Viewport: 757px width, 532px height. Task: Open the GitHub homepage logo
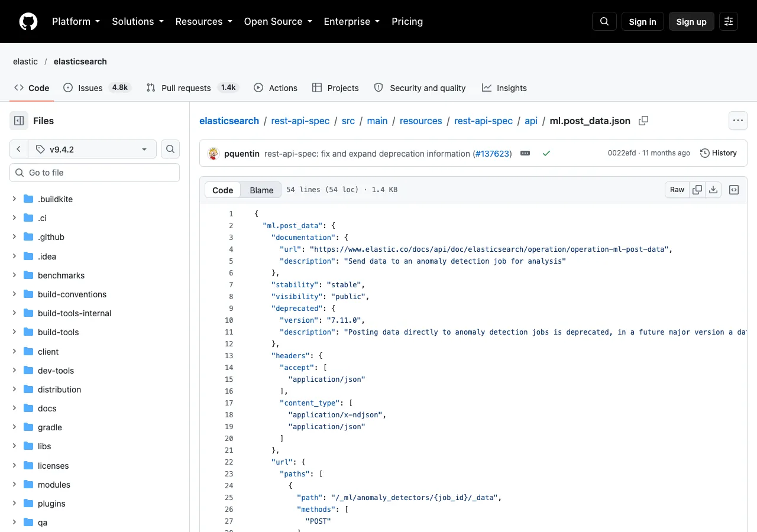(x=28, y=21)
